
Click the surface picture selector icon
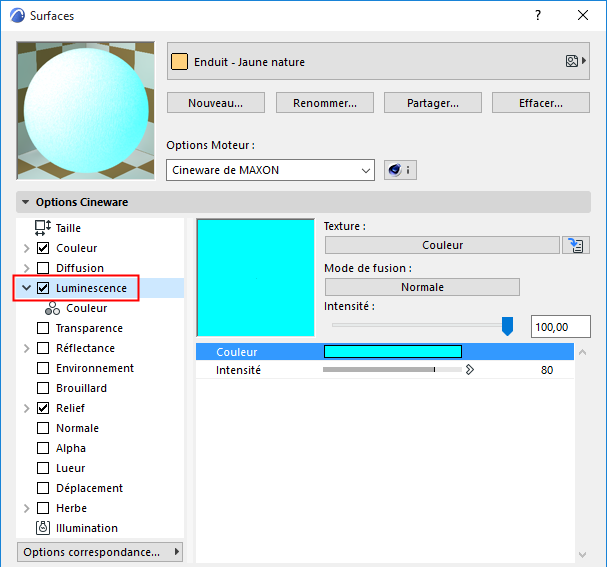(x=572, y=61)
